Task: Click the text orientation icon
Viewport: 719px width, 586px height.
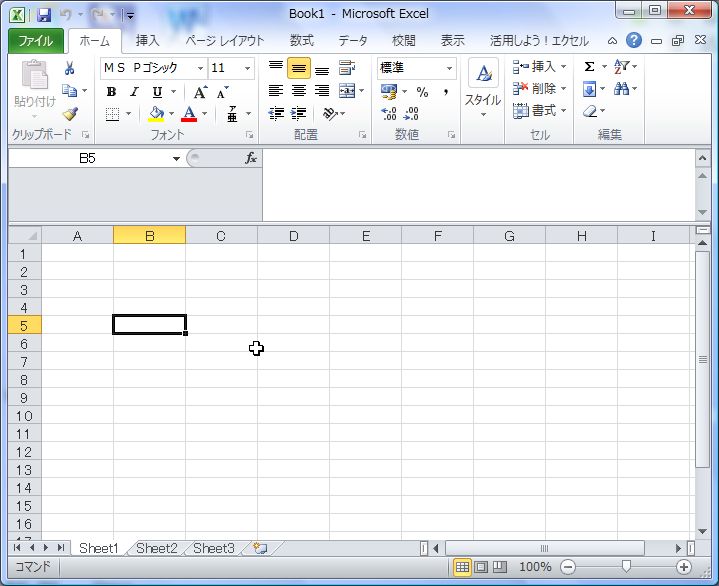Action: tap(330, 113)
